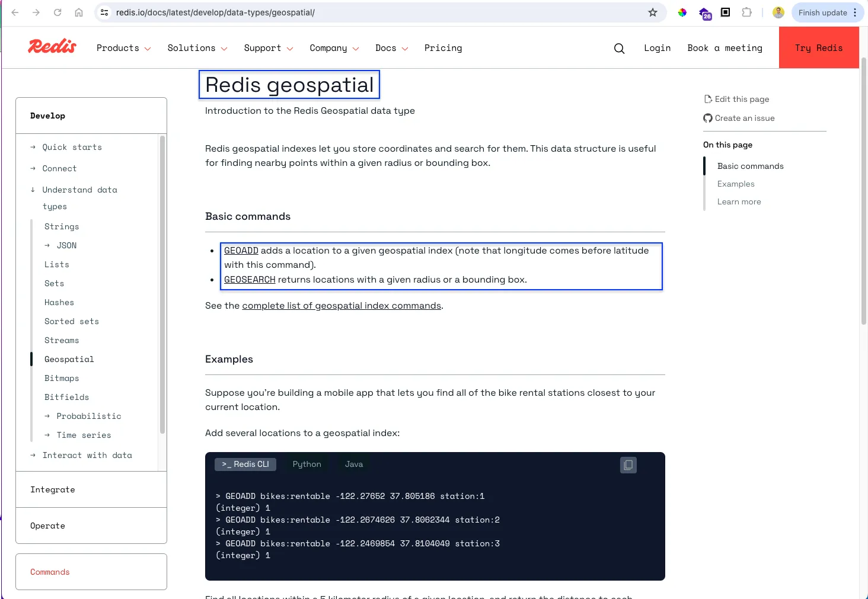Open the Develop section header
This screenshot has height=599, width=868.
pos(47,116)
